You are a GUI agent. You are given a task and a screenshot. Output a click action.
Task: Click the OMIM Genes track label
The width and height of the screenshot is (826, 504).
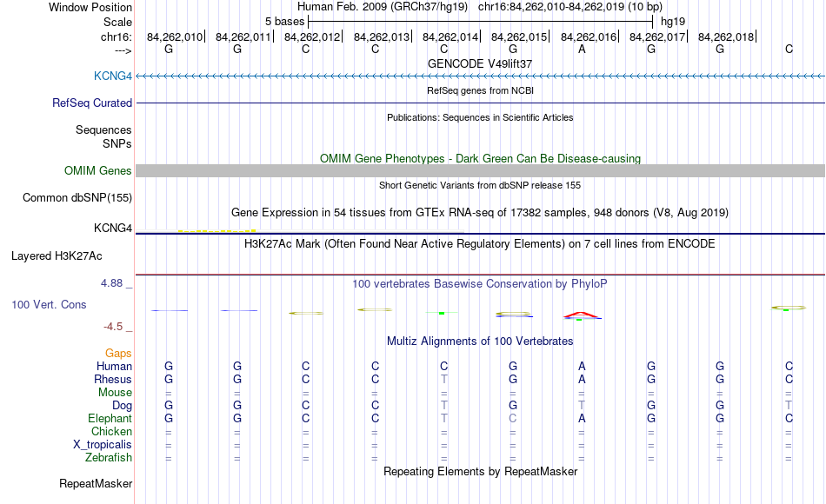tap(98, 170)
